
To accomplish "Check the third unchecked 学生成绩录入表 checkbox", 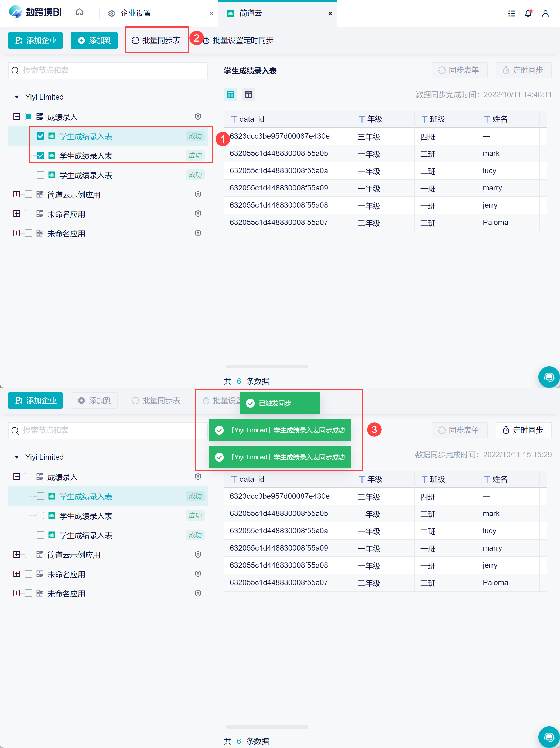I will pyautogui.click(x=40, y=175).
